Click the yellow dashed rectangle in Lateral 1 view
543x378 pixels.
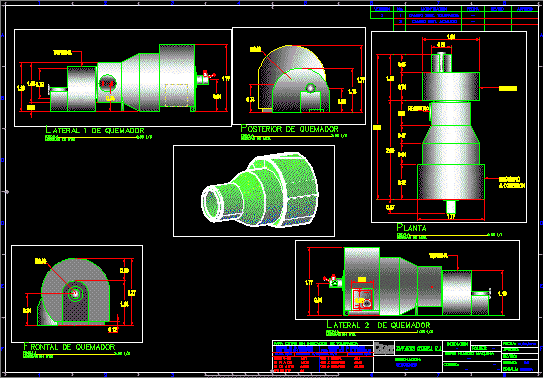[x=176, y=95]
